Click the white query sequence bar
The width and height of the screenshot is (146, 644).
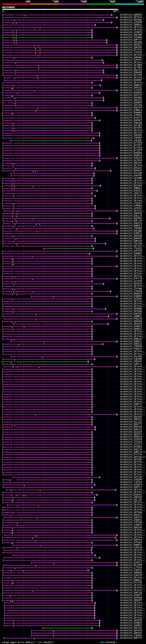(60, 10)
